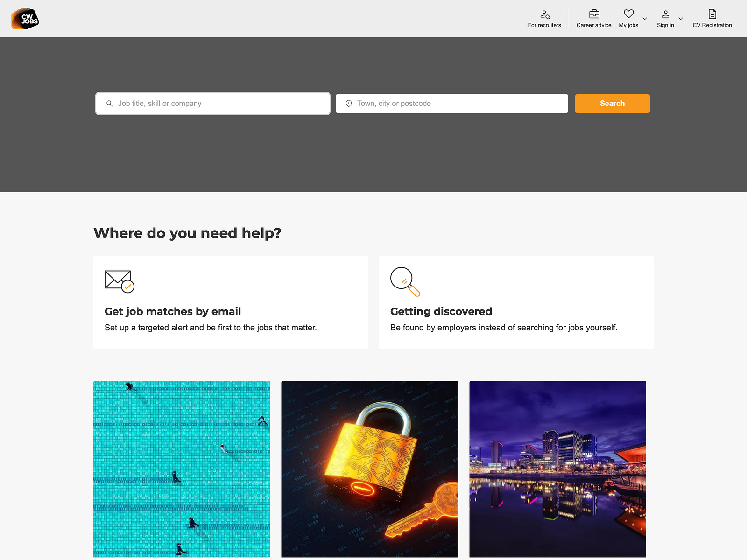Image resolution: width=747 pixels, height=560 pixels.
Task: Click the My jobs heart icon
Action: coord(629,14)
